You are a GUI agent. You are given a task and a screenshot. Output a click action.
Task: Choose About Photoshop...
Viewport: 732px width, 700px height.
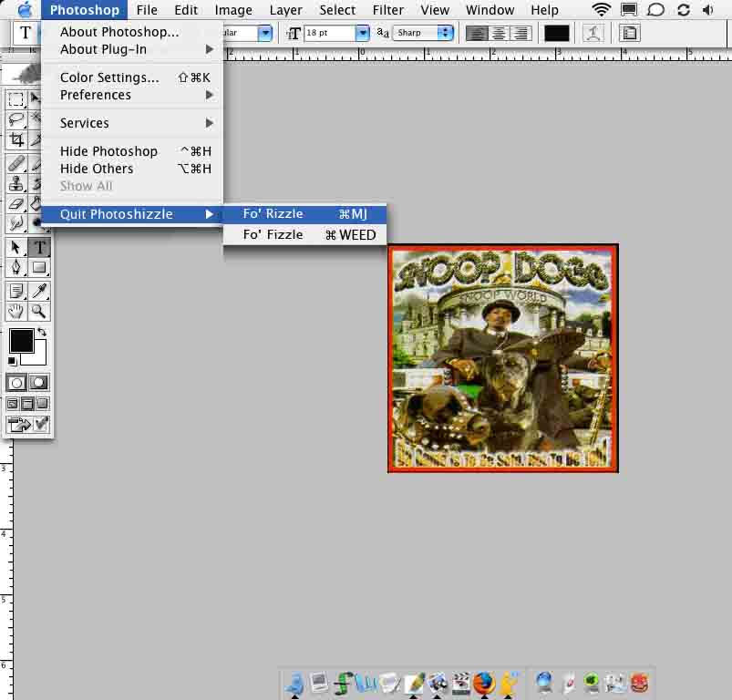(132, 32)
